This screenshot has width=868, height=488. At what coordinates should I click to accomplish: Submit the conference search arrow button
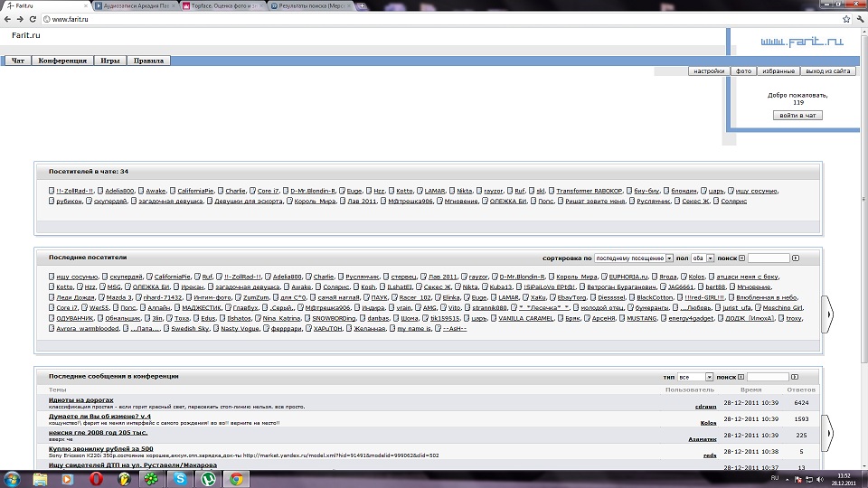(795, 378)
